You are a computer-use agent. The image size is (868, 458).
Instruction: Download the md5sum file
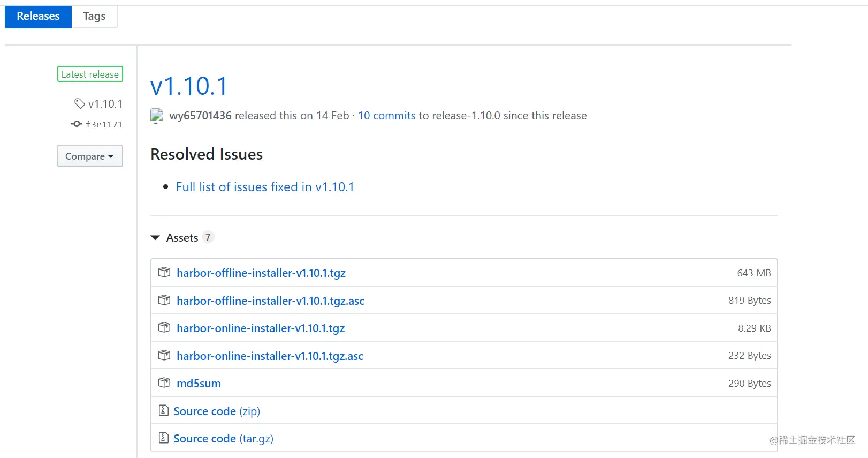pyautogui.click(x=199, y=384)
